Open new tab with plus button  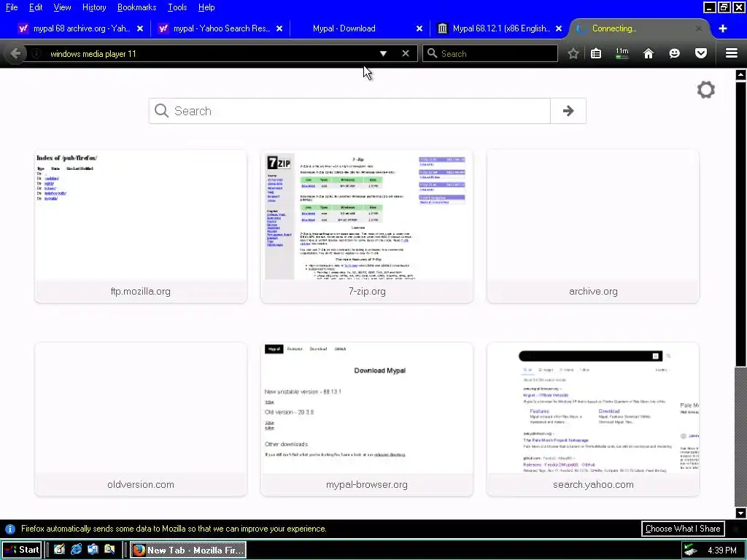click(x=723, y=28)
